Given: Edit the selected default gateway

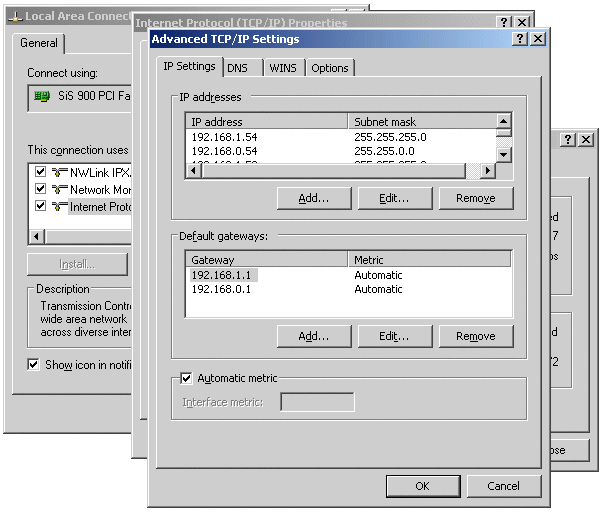Looking at the screenshot, I should [x=395, y=337].
